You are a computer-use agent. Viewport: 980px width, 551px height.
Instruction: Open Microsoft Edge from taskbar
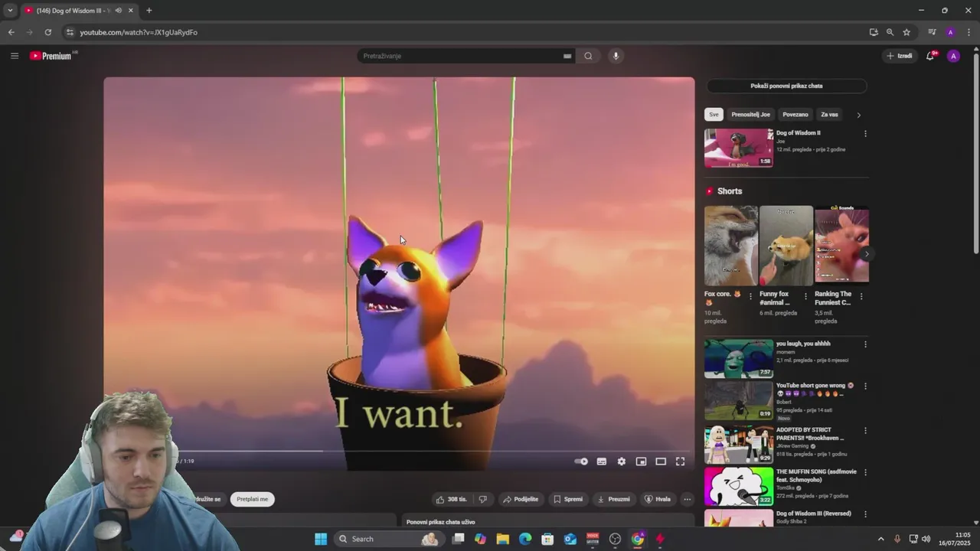coord(525,539)
